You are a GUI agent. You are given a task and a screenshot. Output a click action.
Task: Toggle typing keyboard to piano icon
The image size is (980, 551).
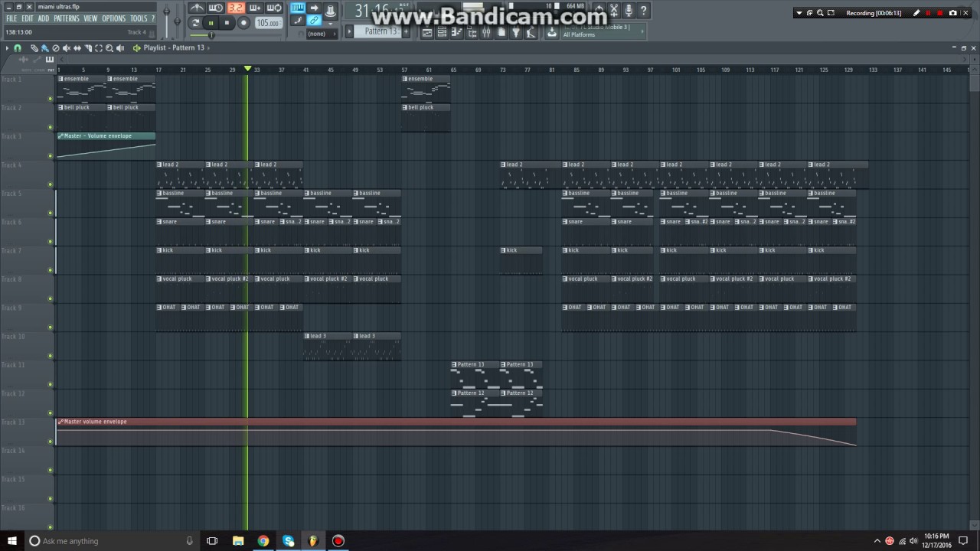[298, 8]
